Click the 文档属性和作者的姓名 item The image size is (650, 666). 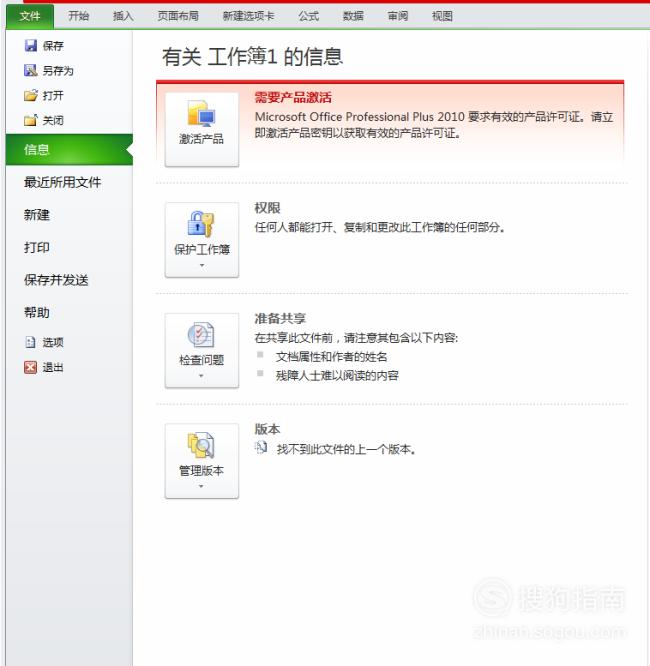(332, 357)
